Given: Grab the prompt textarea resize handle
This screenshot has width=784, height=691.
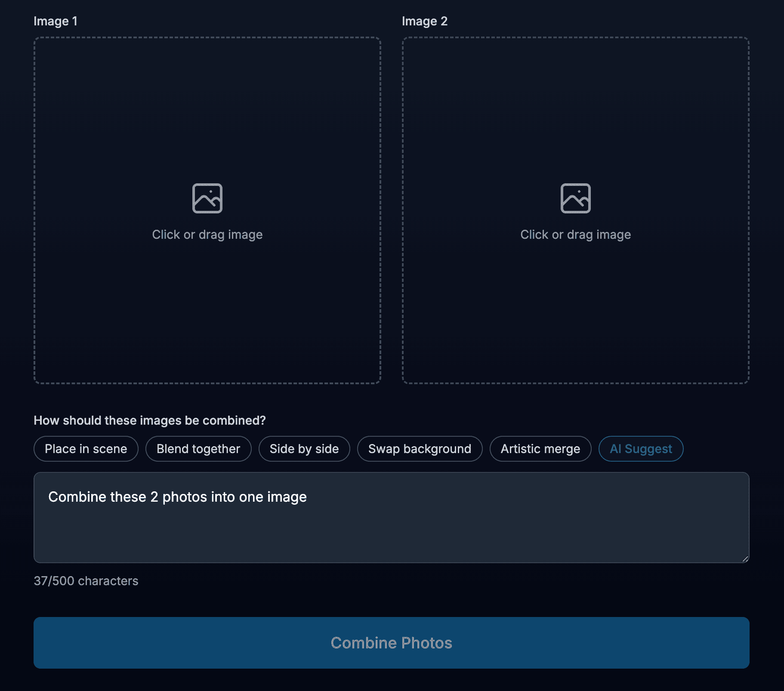Looking at the screenshot, I should [745, 558].
